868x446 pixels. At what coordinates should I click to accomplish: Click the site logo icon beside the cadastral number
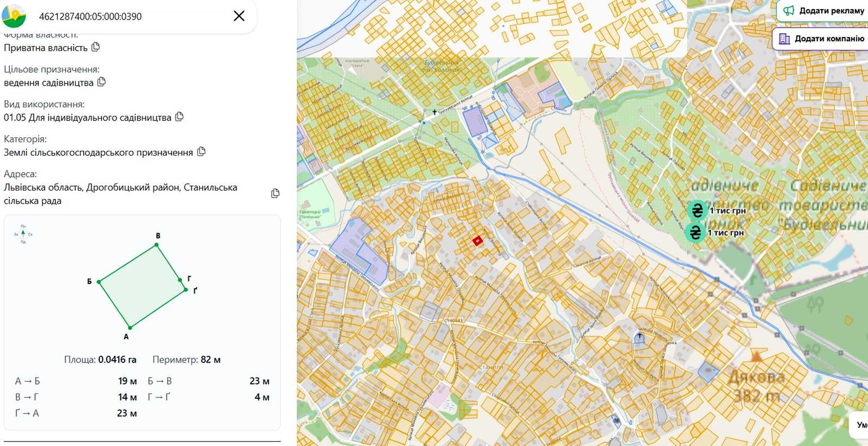click(x=14, y=16)
